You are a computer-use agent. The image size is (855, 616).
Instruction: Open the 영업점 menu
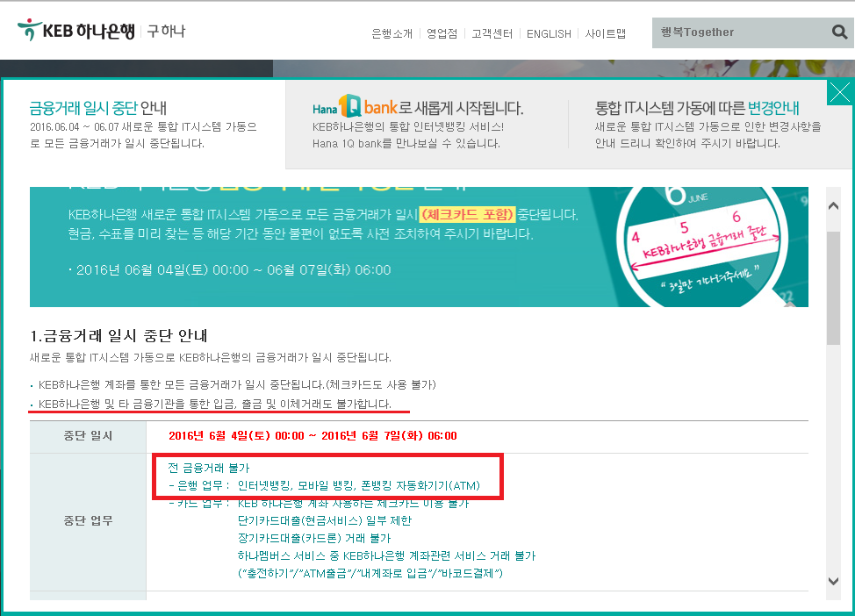point(442,34)
